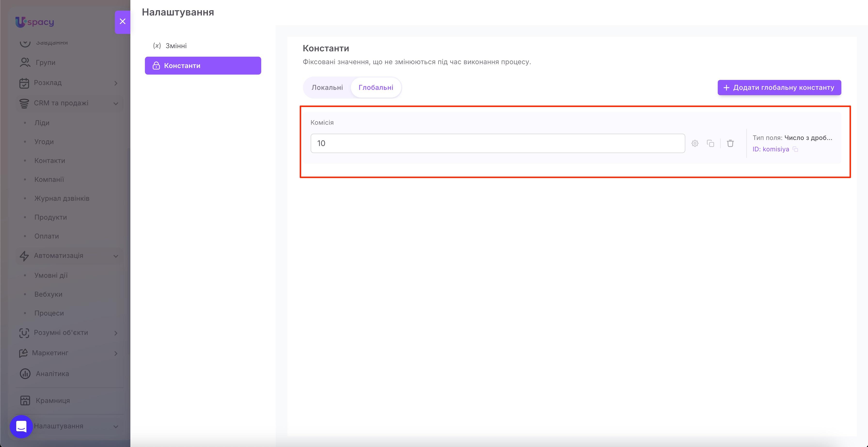Open Оплати in the sidebar
The height and width of the screenshot is (447, 868).
click(x=47, y=236)
